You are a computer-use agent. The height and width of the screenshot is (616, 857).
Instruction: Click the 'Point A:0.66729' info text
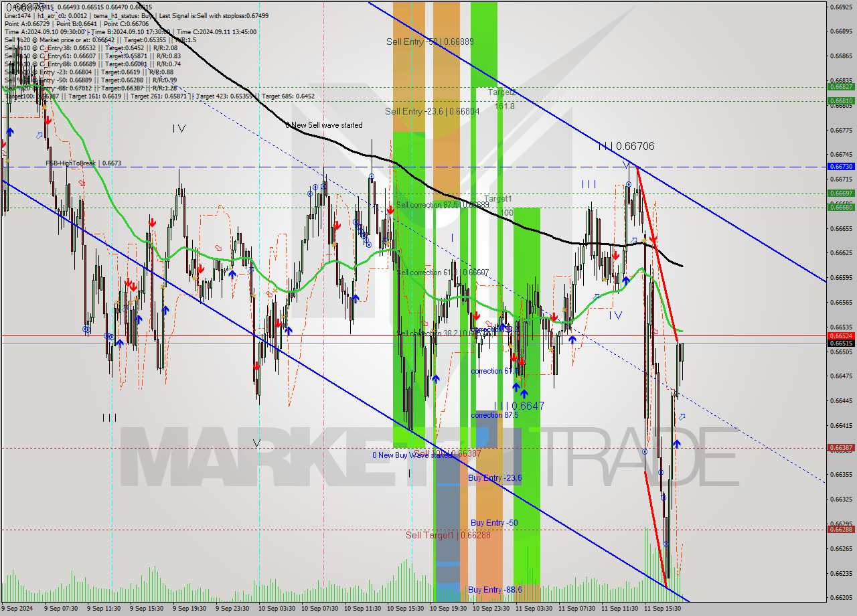[x=29, y=23]
